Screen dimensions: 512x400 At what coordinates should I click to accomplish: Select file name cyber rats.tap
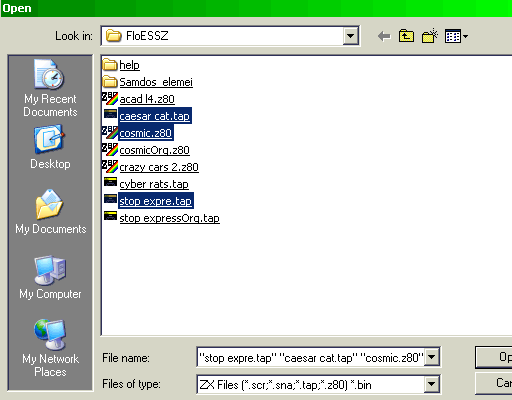pyautogui.click(x=154, y=184)
